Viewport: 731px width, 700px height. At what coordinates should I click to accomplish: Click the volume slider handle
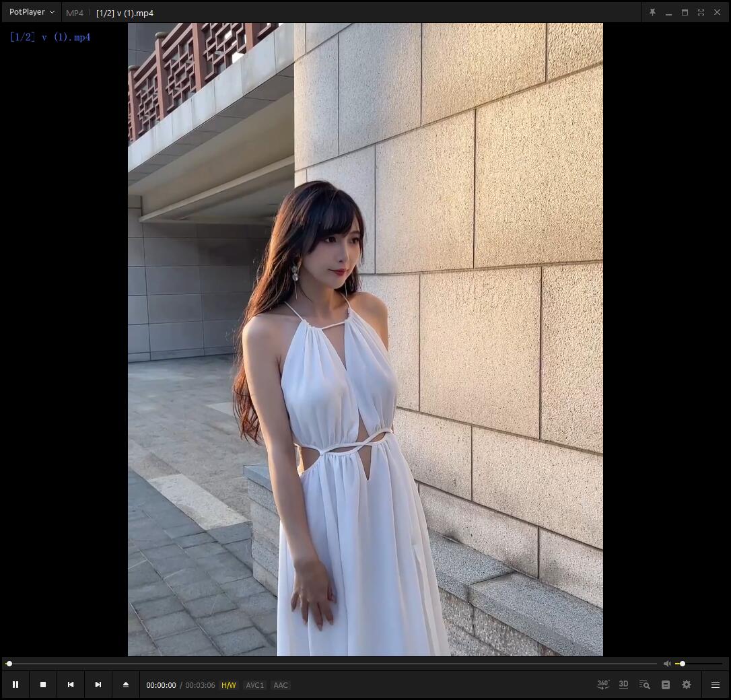tap(683, 663)
